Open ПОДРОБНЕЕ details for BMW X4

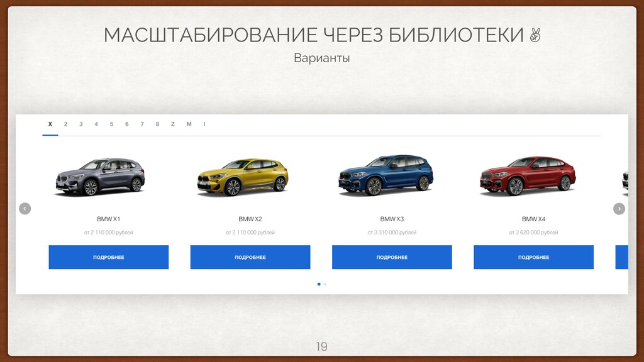pos(533,257)
